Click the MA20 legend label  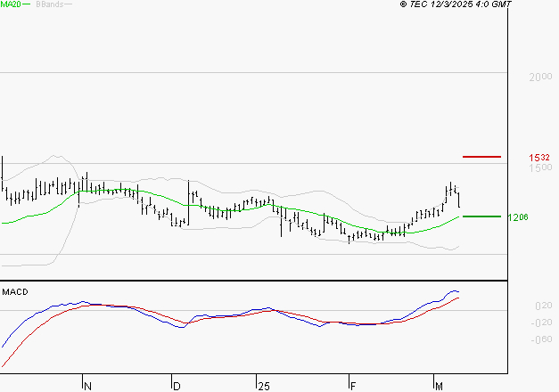(x=11, y=4)
